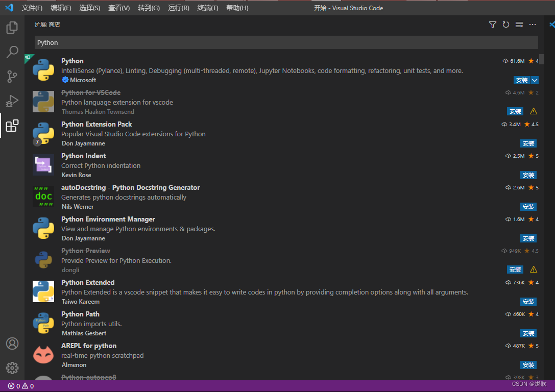
Task: Open the Search icon in activity bar
Action: pos(12,52)
